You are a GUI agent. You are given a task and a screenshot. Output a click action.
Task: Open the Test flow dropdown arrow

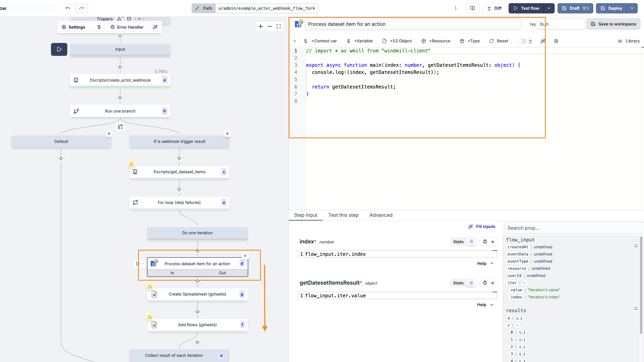pyautogui.click(x=549, y=8)
